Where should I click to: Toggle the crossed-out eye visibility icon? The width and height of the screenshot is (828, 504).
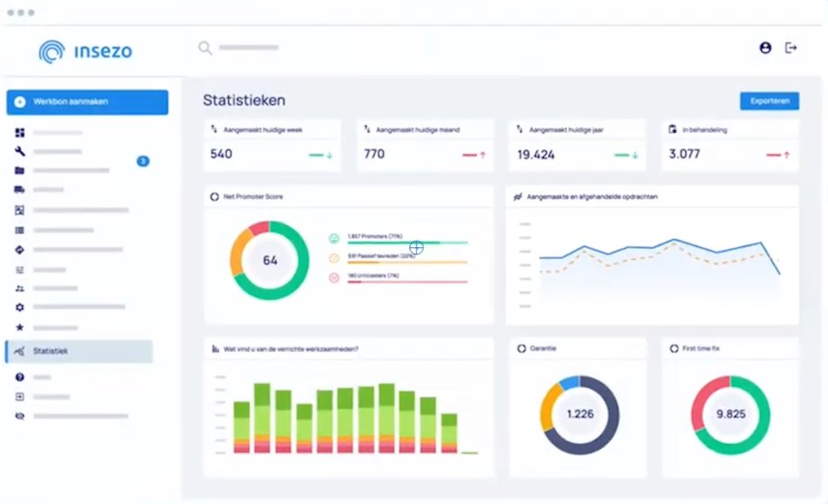coord(20,416)
